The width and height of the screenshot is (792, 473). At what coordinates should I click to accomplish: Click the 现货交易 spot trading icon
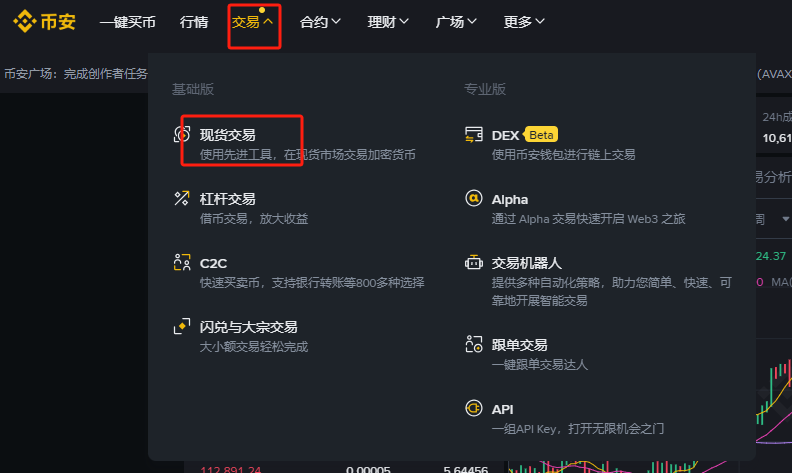[x=182, y=134]
